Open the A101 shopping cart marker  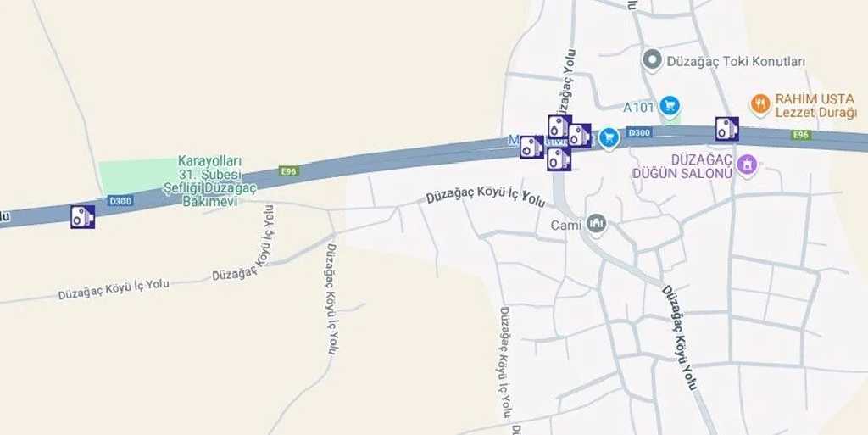pos(670,106)
